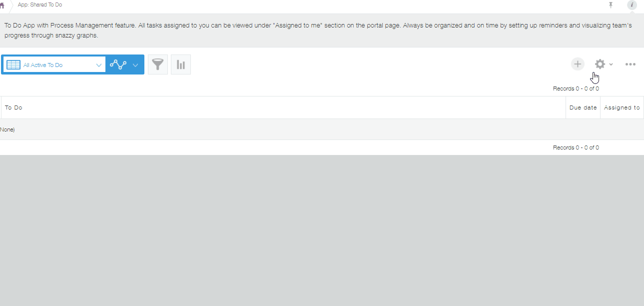Pin the Shared To Do app
The image size is (644, 306).
pyautogui.click(x=611, y=5)
